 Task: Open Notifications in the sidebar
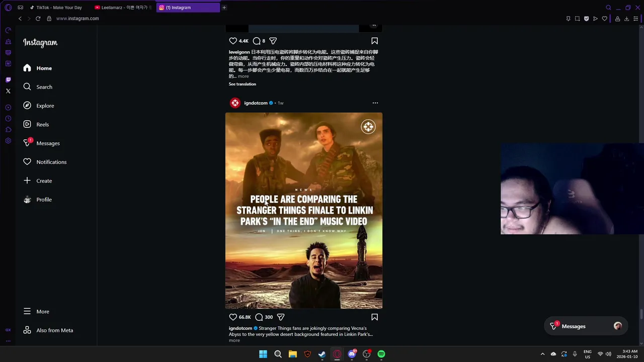pos(45,162)
